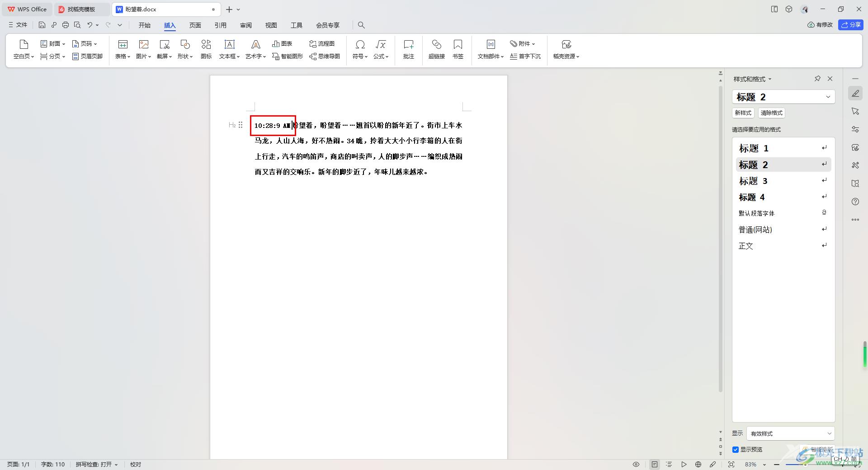Screen dimensions: 868x470
Task: Click the 分享 share button
Action: 851,25
